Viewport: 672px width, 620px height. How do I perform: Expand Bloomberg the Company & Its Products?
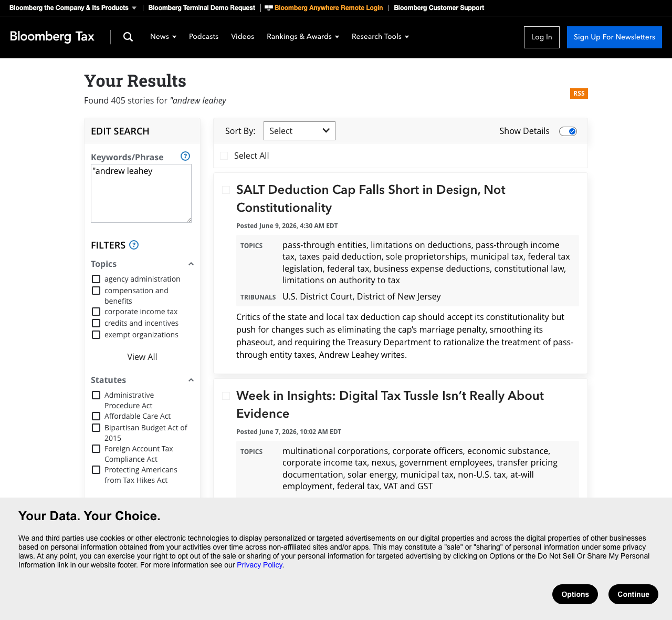(x=73, y=8)
